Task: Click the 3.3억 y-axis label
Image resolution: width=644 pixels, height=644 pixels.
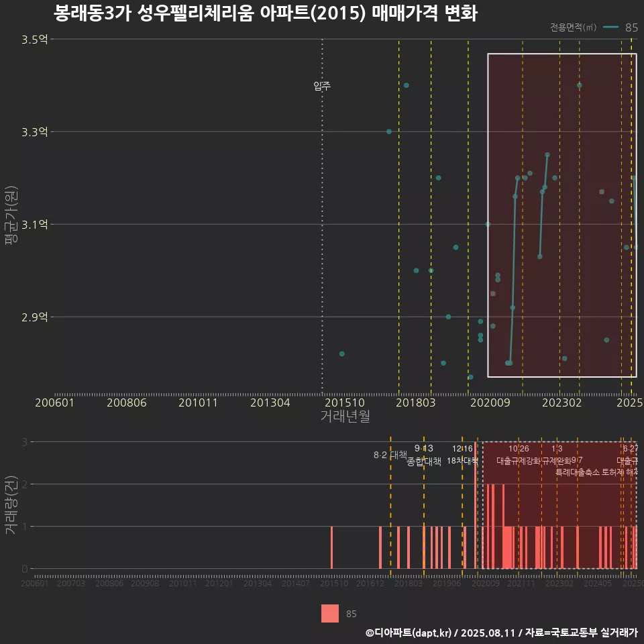Action: (34, 132)
